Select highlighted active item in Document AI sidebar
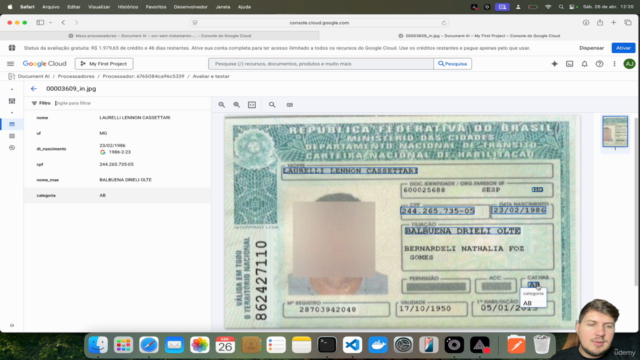 click(x=12, y=124)
